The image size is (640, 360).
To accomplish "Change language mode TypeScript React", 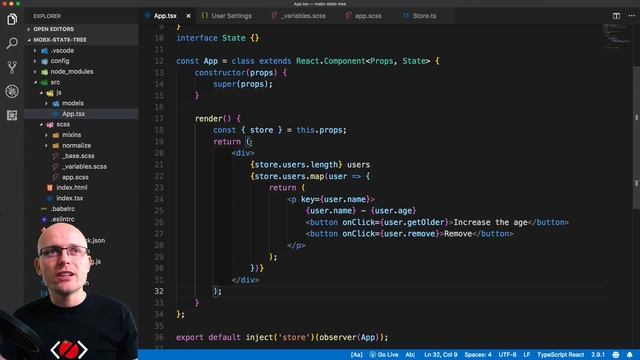I will pos(560,355).
